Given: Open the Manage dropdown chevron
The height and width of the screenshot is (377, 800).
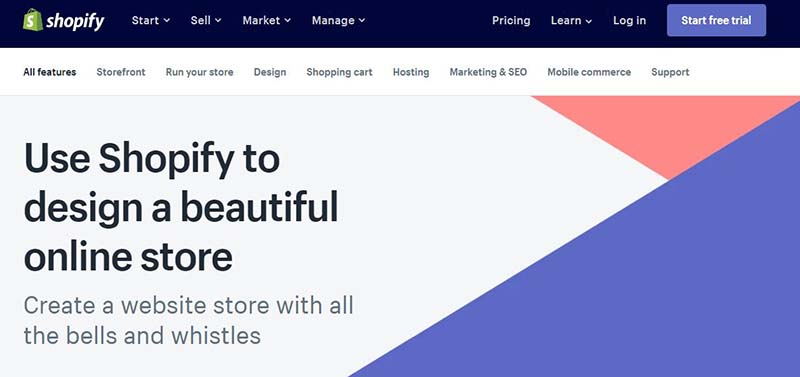Looking at the screenshot, I should 362,21.
